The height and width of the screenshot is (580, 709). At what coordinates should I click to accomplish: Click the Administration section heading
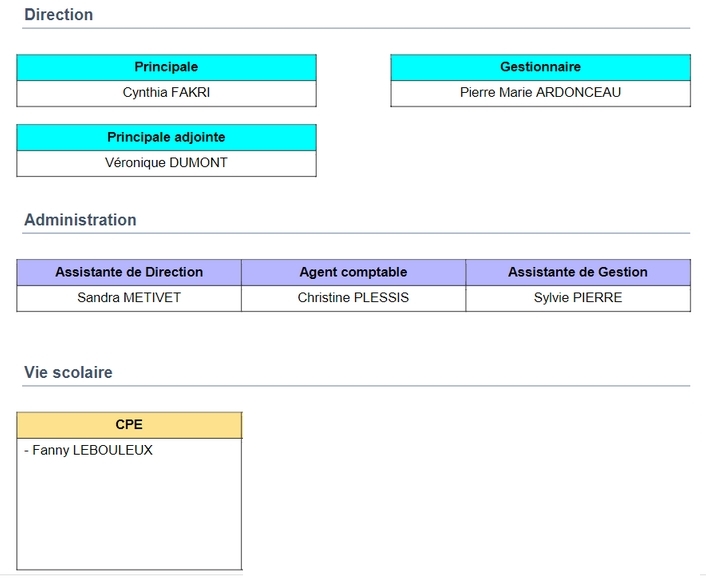coord(80,220)
